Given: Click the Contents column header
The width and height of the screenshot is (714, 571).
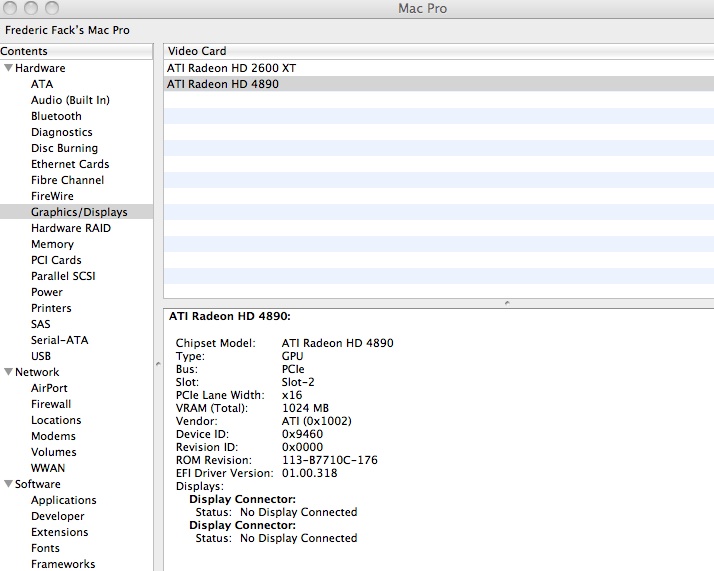Looking at the screenshot, I should click(x=76, y=51).
